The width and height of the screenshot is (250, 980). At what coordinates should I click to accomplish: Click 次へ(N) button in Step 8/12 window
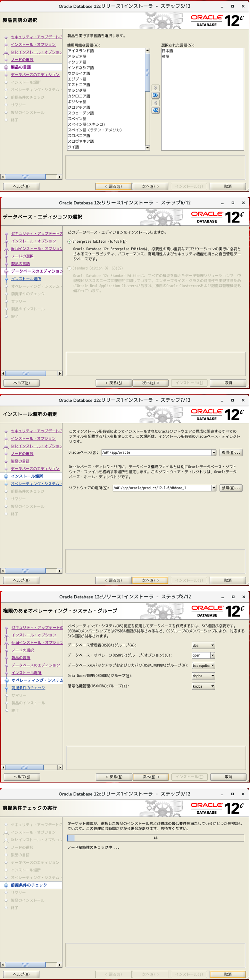click(151, 777)
